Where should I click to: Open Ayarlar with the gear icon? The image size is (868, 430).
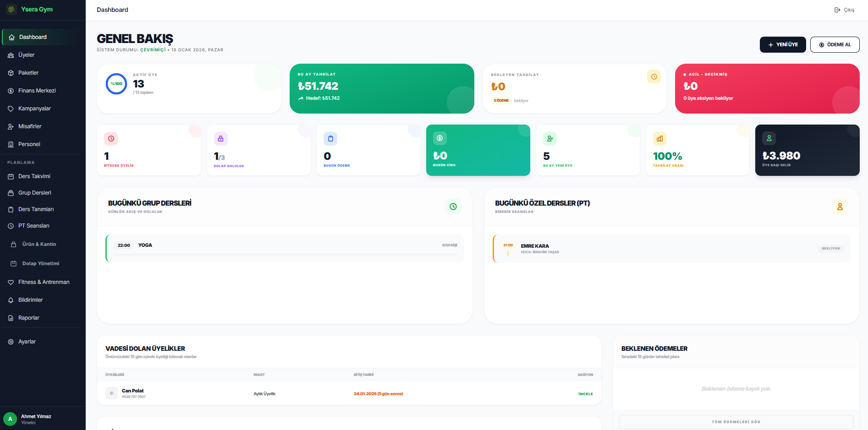point(11,342)
